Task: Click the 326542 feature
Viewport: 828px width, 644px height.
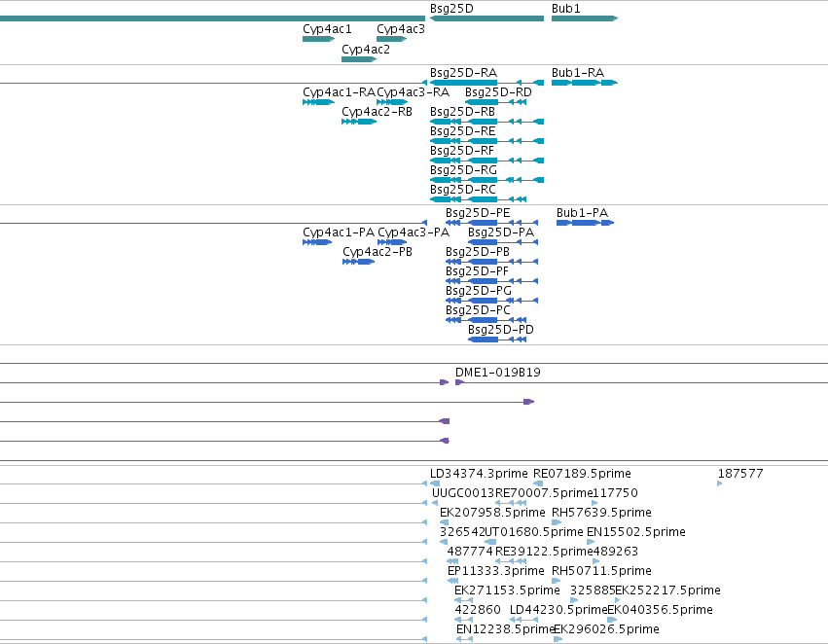Action: 444,542
